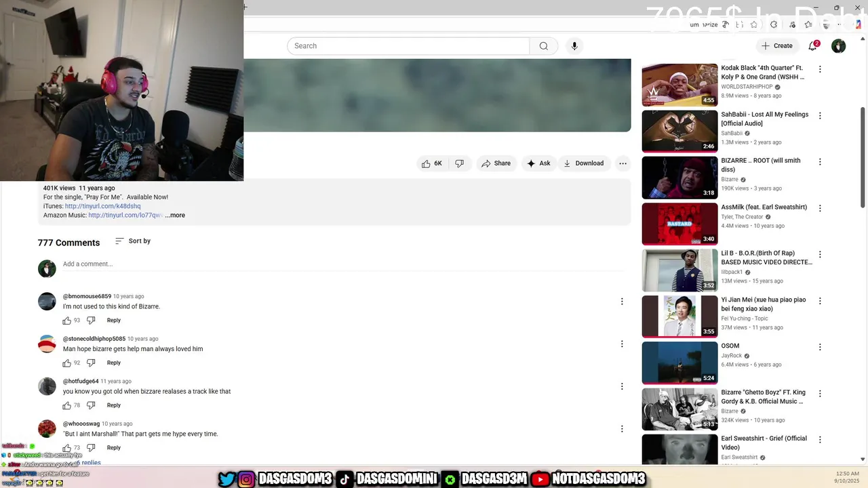Open browser favorites list icon
This screenshot has width=868, height=488.
point(808,24)
